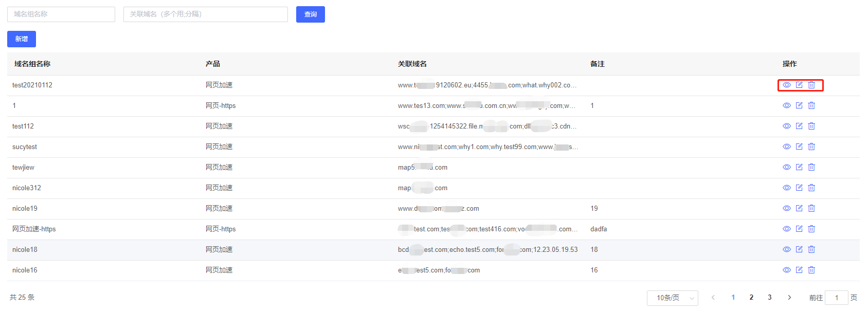Open the 10条/页 page size dropdown
This screenshot has width=868, height=311.
673,298
